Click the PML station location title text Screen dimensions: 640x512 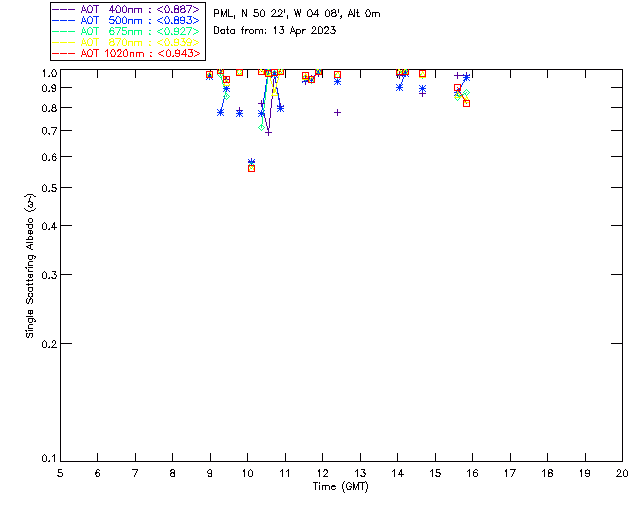click(297, 13)
